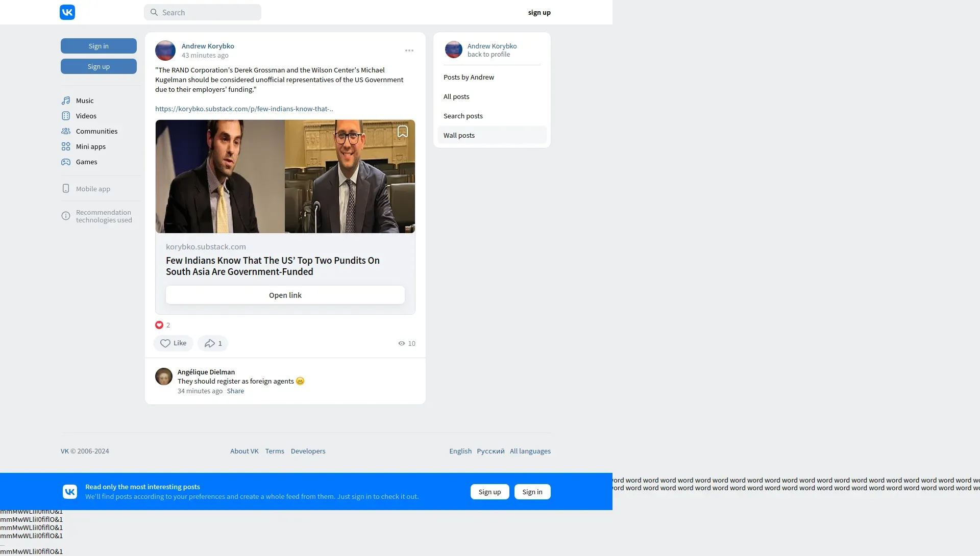Image resolution: width=980 pixels, height=556 pixels.
Task: Click the Mobile app phone icon
Action: point(66,189)
